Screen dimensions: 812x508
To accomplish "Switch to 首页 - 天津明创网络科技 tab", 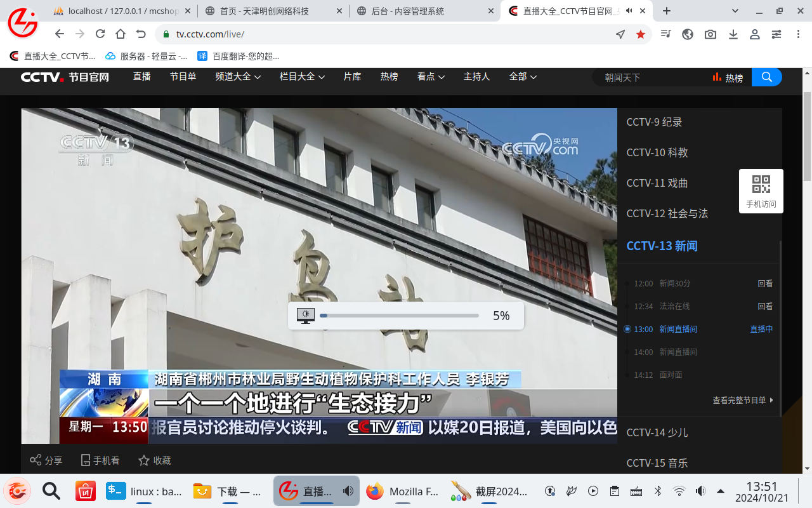I will coord(273,11).
